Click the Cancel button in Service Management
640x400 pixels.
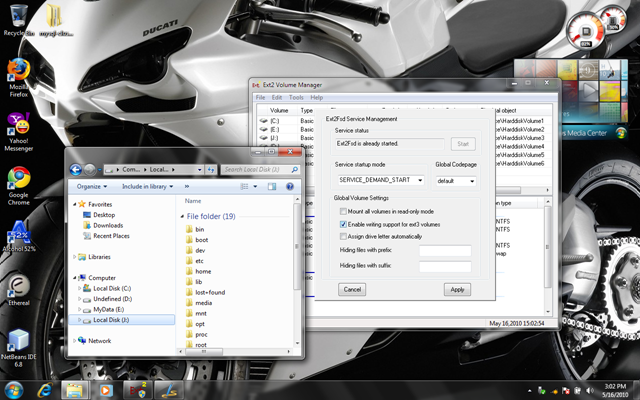pos(352,289)
